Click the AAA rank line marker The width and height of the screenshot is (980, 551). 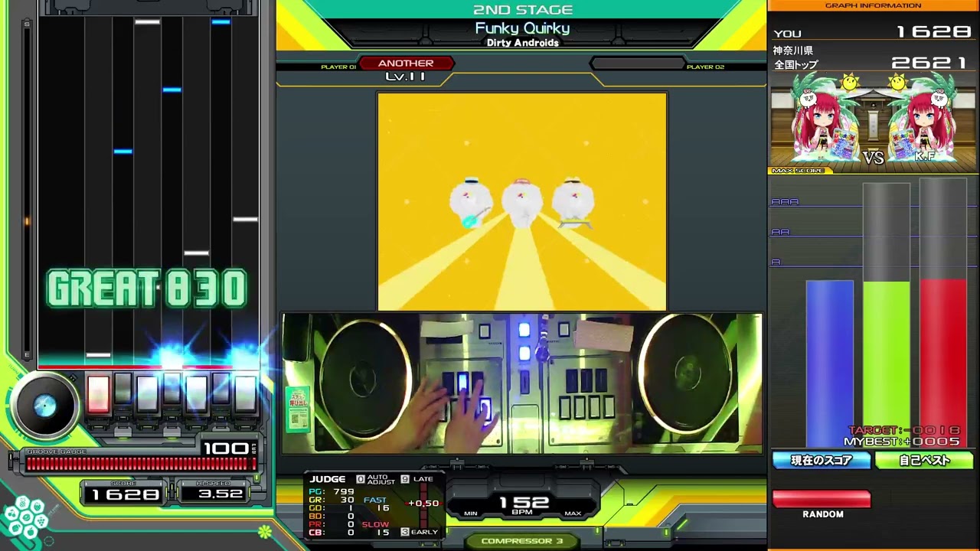tap(785, 202)
